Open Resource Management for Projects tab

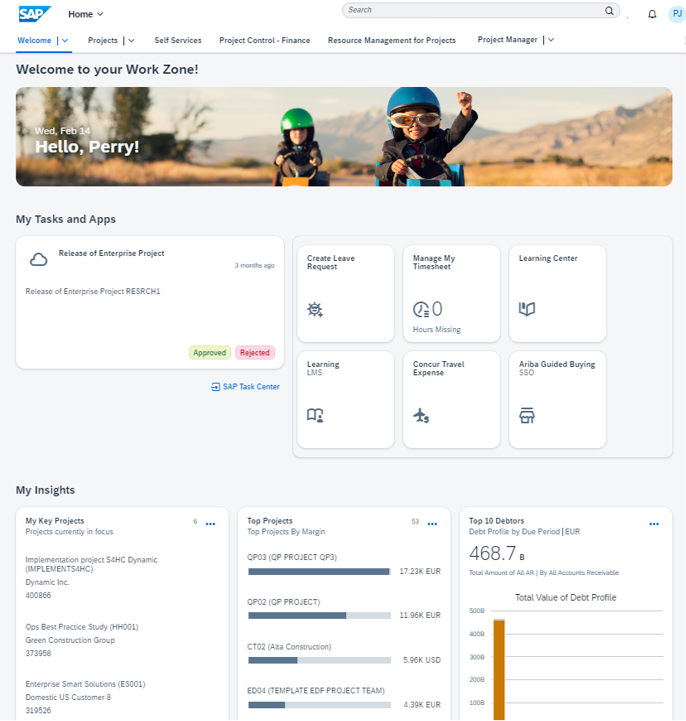(392, 40)
